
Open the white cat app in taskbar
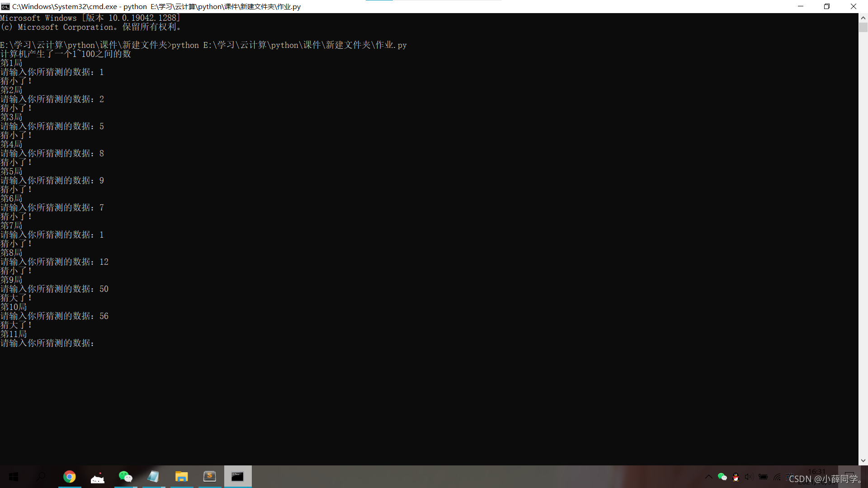click(x=97, y=477)
